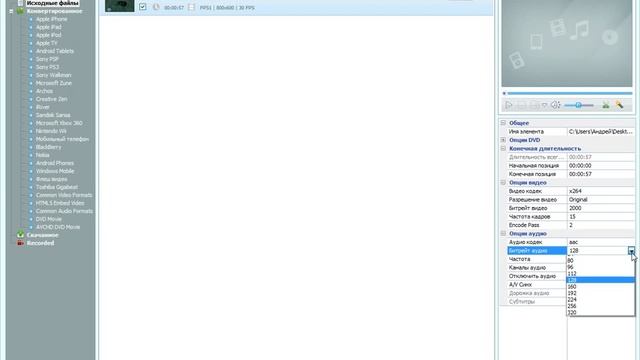Mute audio with the speaker icon

[556, 105]
